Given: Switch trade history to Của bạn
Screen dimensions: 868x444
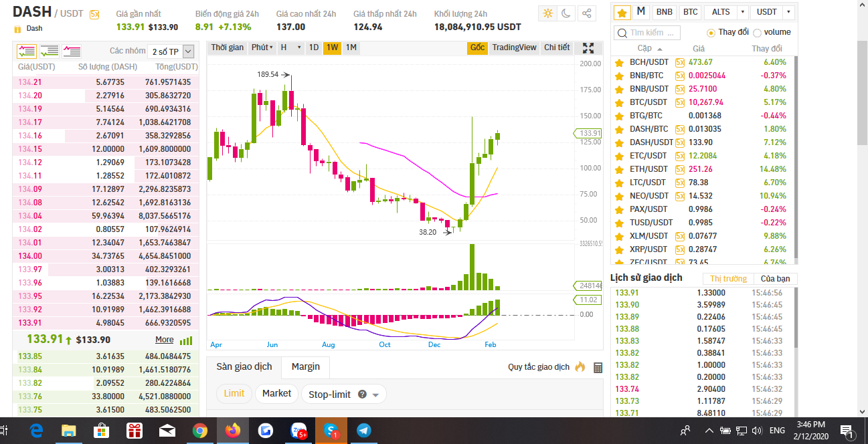Looking at the screenshot, I should tap(775, 279).
